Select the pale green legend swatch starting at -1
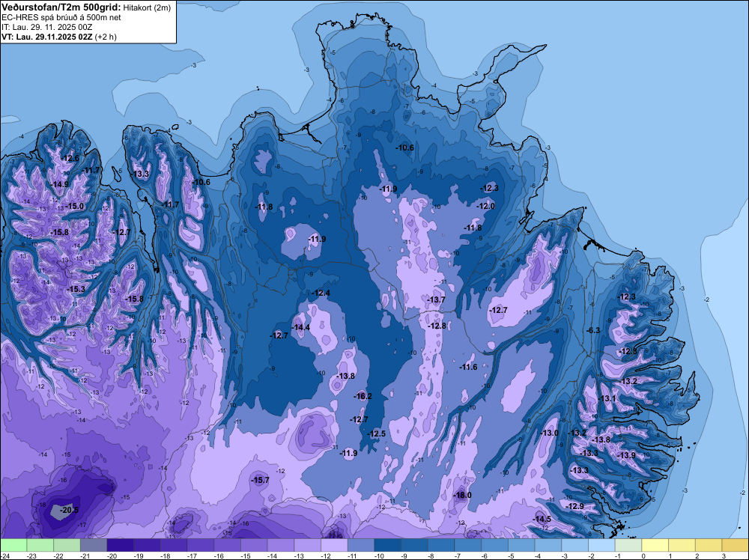This screenshot has height=560, width=749. click(x=628, y=545)
